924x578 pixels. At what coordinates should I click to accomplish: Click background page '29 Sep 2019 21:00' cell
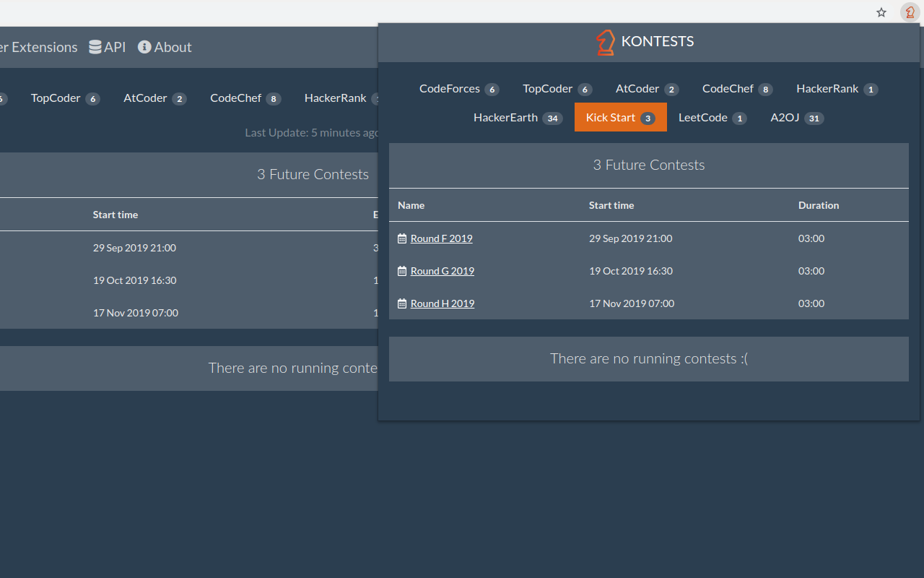pos(134,248)
